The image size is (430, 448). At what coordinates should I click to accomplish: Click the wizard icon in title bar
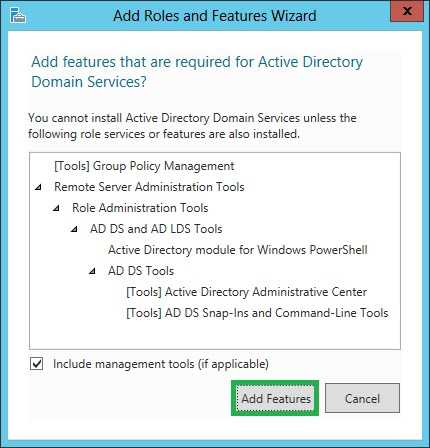pyautogui.click(x=18, y=15)
